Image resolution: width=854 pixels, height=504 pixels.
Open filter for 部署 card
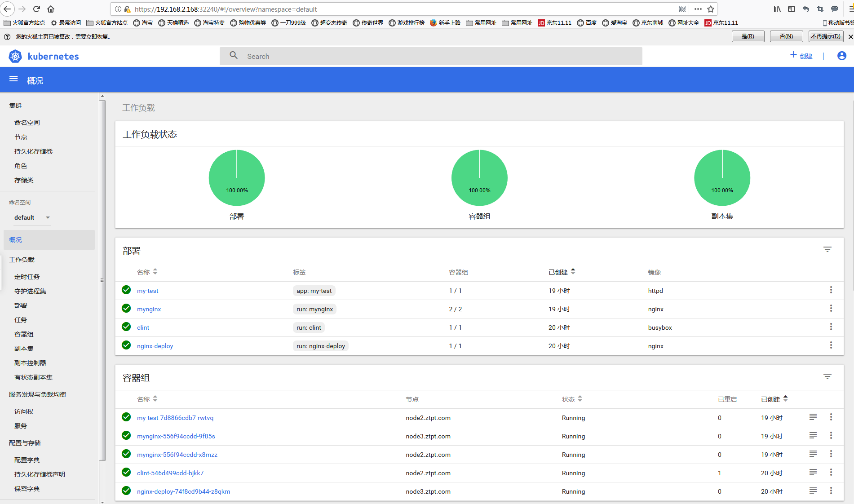click(827, 249)
